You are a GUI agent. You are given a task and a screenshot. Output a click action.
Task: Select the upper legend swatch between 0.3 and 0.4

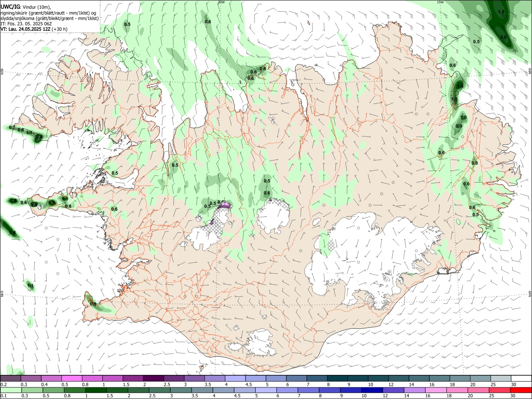click(x=31, y=379)
